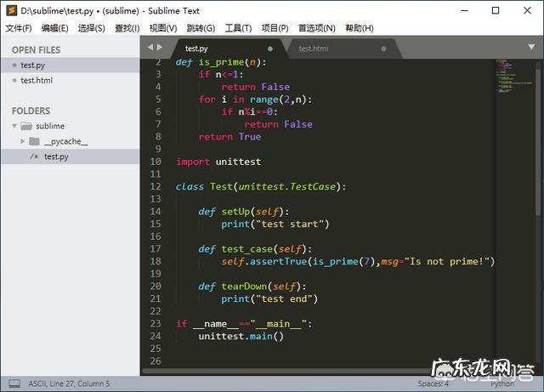Open the tab list dropdown arrow
This screenshot has height=392, width=544.
click(531, 47)
